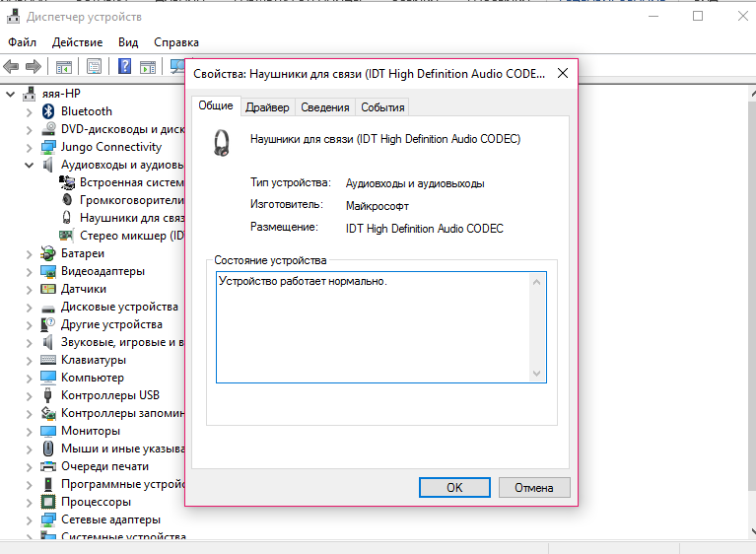Switch to the Драйвер tab
This screenshot has height=554, width=756.
coord(267,107)
